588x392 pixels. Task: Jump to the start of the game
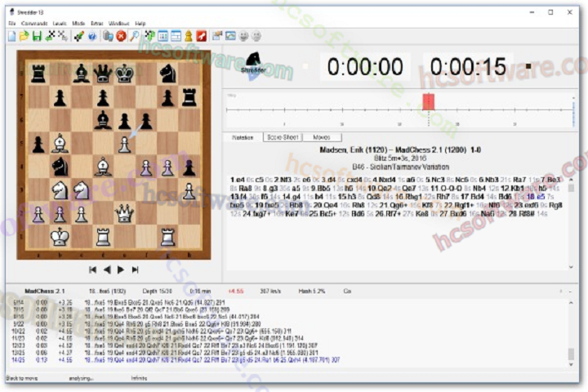(x=92, y=269)
